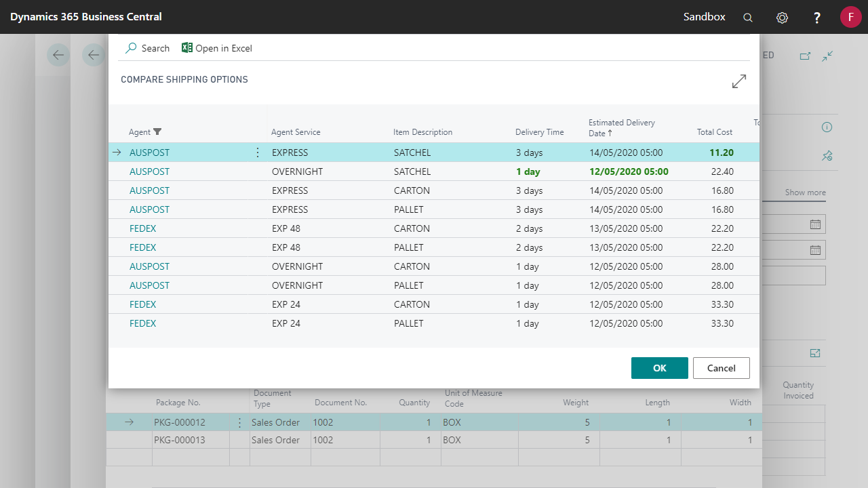This screenshot has width=868, height=488.
Task: Click package PKG-000013 cell
Action: tap(179, 440)
